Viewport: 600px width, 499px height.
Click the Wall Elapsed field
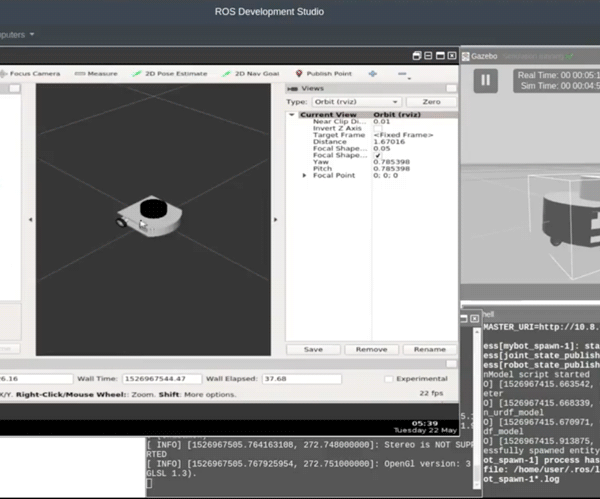[x=302, y=379]
